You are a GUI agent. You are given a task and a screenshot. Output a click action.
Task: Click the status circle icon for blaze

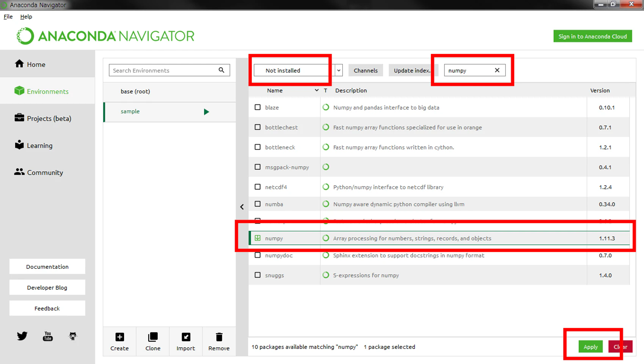[326, 107]
